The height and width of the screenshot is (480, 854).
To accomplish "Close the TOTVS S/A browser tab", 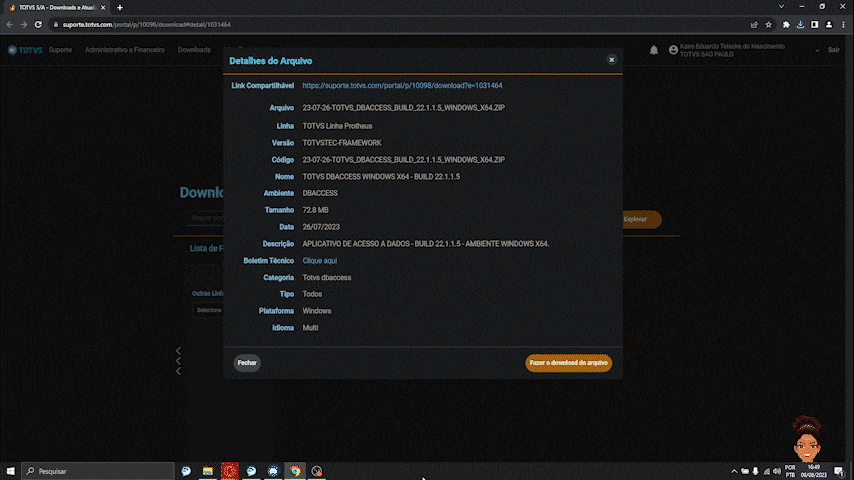I will (103, 8).
